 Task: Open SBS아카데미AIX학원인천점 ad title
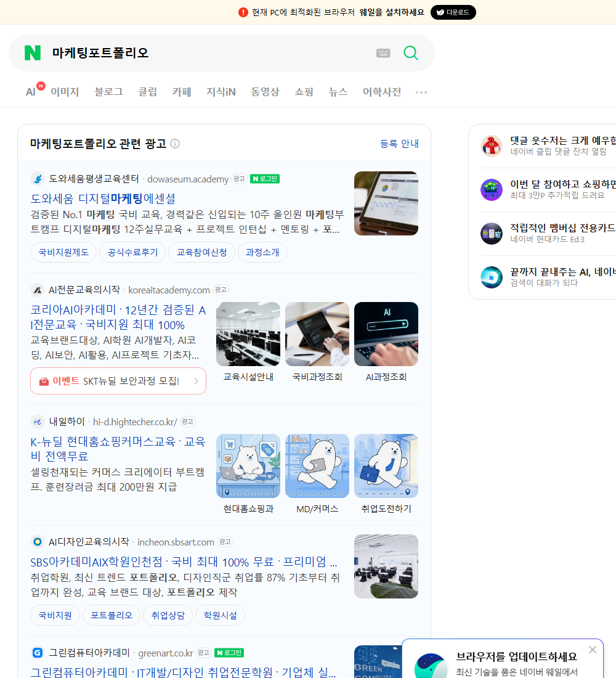click(x=184, y=562)
